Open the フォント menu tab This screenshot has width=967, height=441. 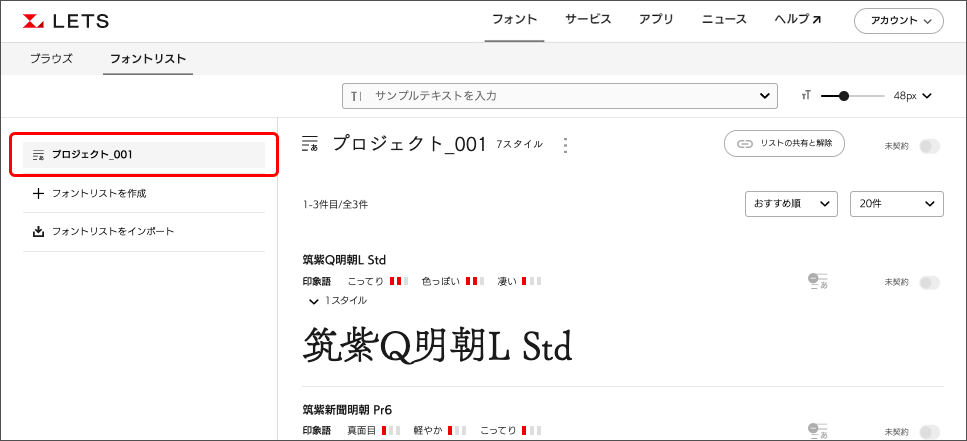point(514,20)
